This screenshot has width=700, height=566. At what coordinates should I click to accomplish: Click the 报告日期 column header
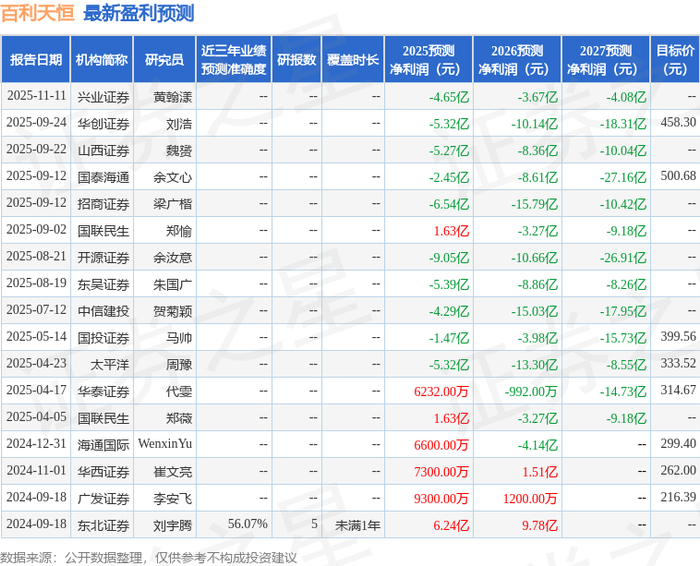click(x=36, y=59)
